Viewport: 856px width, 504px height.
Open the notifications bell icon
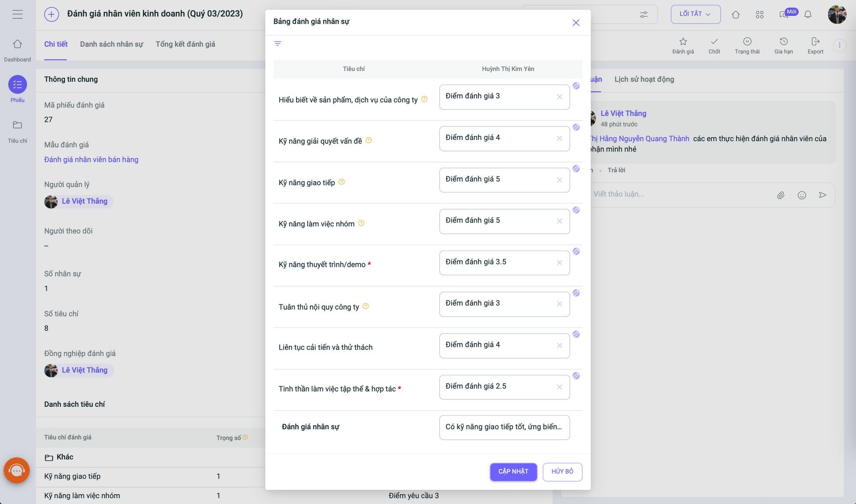[808, 15]
